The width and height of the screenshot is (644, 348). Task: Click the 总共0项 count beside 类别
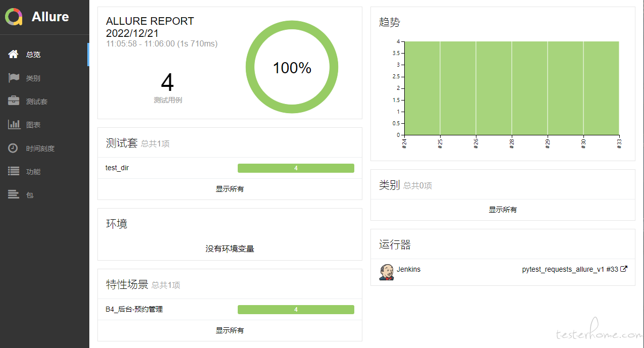click(x=418, y=186)
